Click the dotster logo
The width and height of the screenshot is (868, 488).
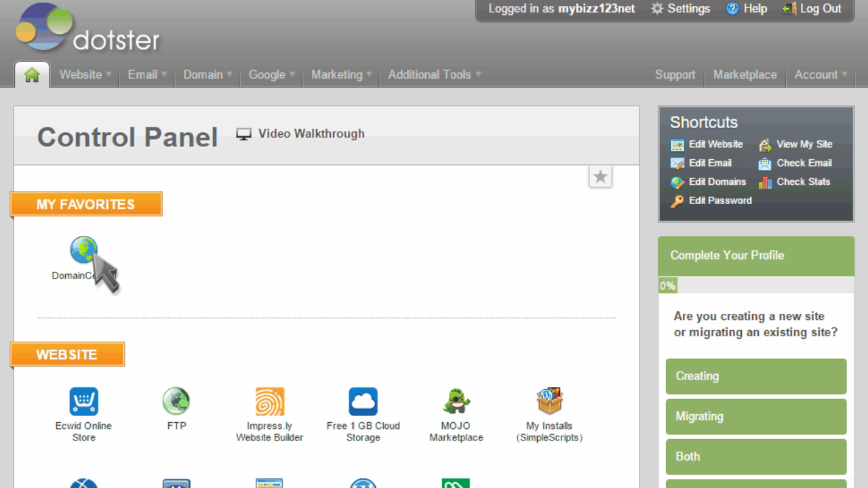click(x=87, y=28)
